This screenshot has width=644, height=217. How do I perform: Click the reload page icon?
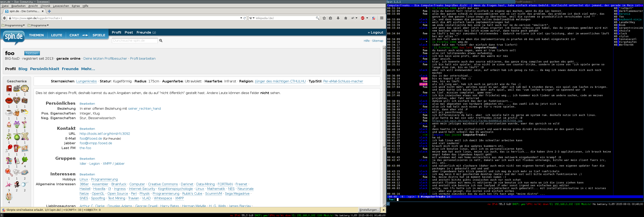(245, 18)
